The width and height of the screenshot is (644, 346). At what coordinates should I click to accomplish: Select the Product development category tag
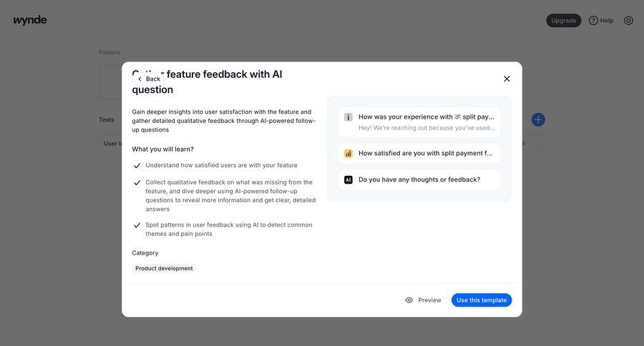pyautogui.click(x=164, y=268)
